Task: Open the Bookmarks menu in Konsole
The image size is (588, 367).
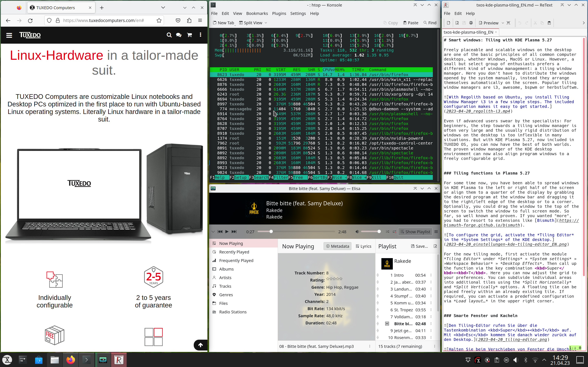Action: coord(257,13)
